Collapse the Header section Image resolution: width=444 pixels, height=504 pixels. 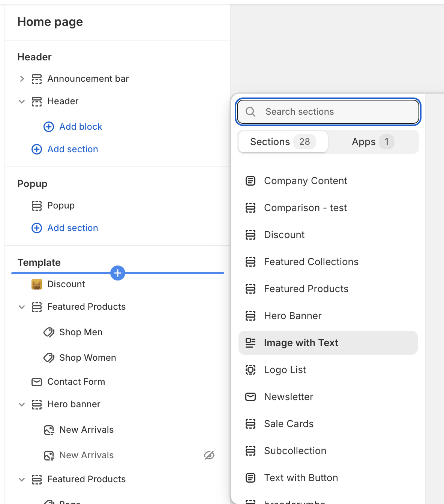[x=22, y=101]
